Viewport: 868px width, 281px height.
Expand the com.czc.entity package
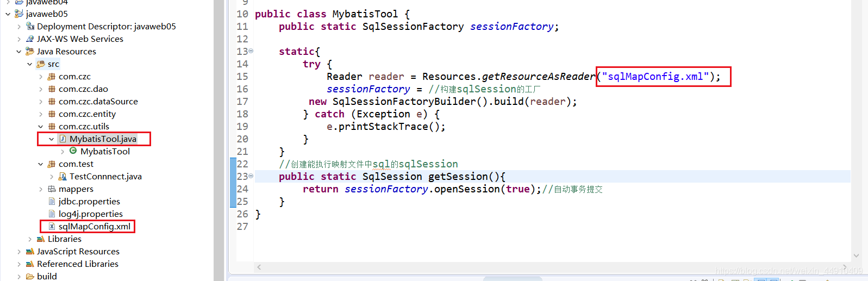41,114
